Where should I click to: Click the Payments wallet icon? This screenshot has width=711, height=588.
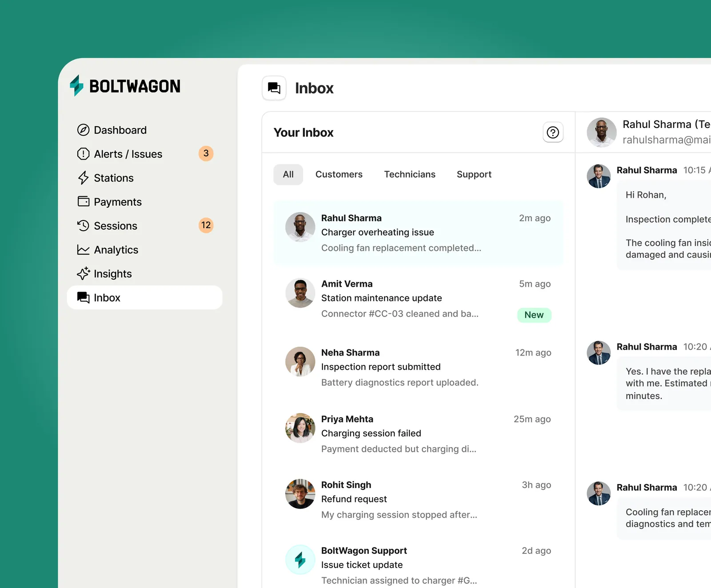coord(83,201)
